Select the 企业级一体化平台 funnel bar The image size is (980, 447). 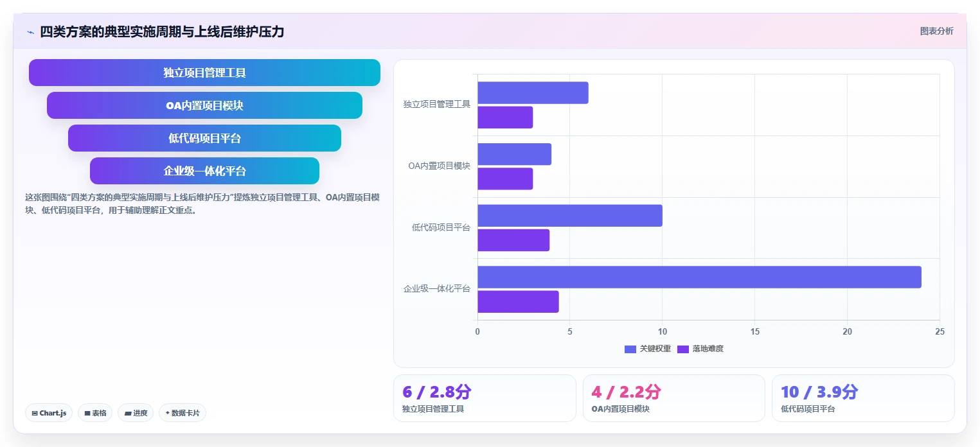pyautogui.click(x=204, y=171)
